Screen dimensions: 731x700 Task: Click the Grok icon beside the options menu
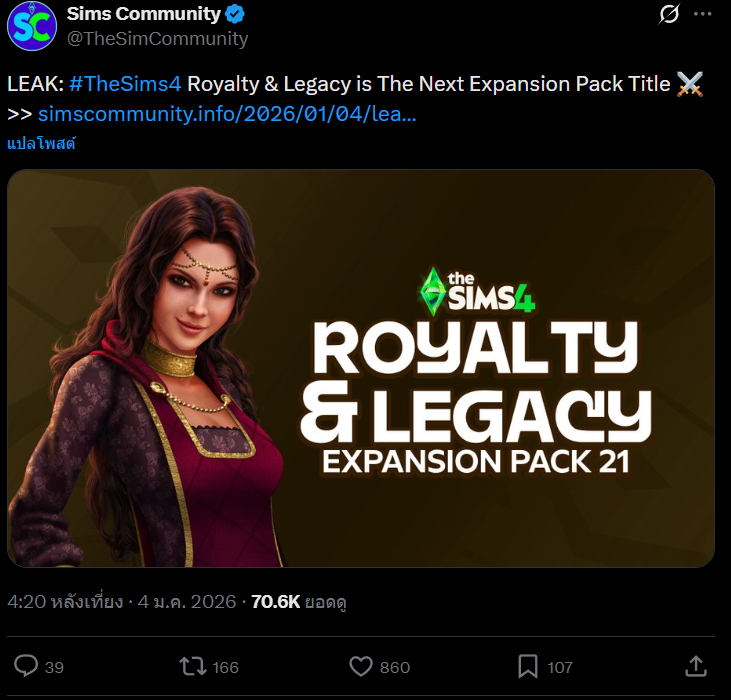[x=669, y=15]
